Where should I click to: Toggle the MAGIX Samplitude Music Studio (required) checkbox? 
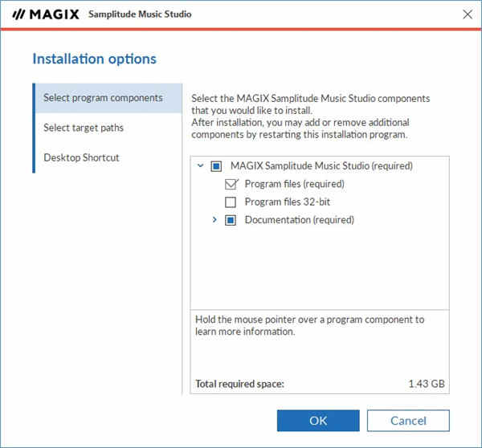click(216, 166)
